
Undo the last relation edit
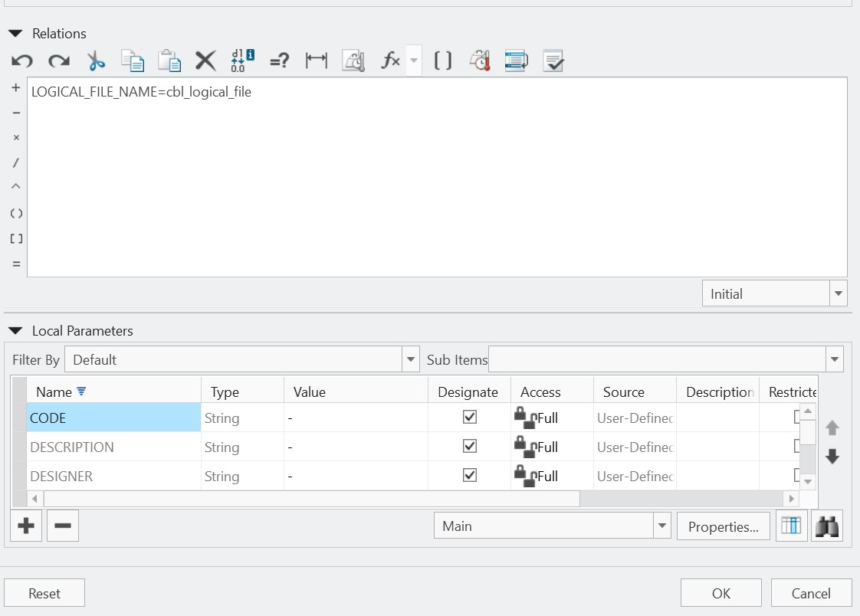tap(21, 60)
